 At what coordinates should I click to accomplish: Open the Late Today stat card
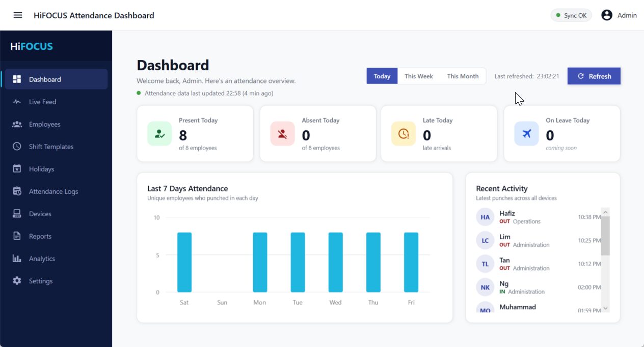click(439, 134)
